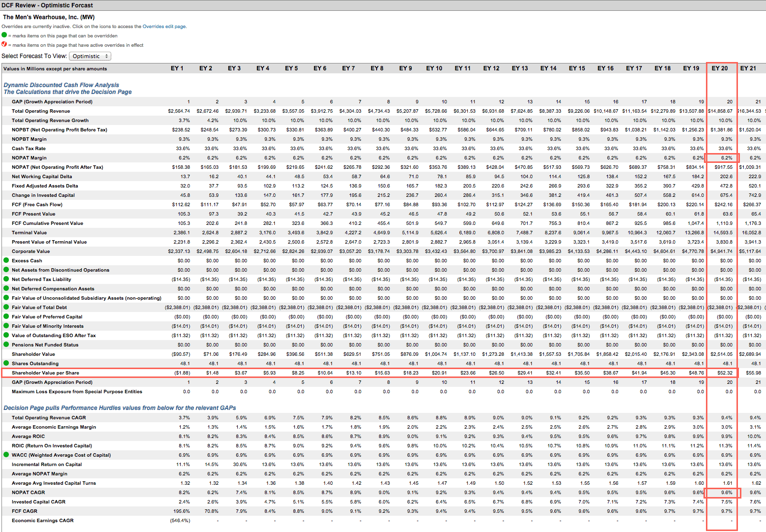
Task: Click the green legend dot for overridable items
Action: click(x=4, y=35)
